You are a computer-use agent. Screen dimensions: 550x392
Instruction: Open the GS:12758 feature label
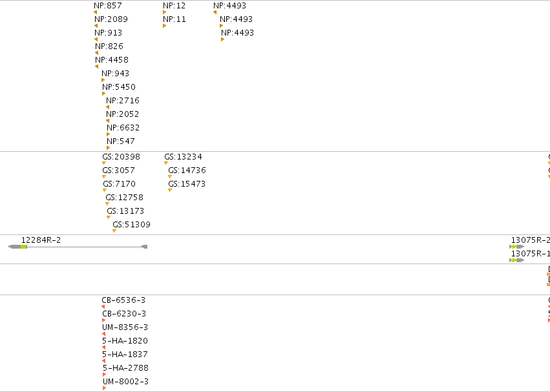[x=125, y=198]
